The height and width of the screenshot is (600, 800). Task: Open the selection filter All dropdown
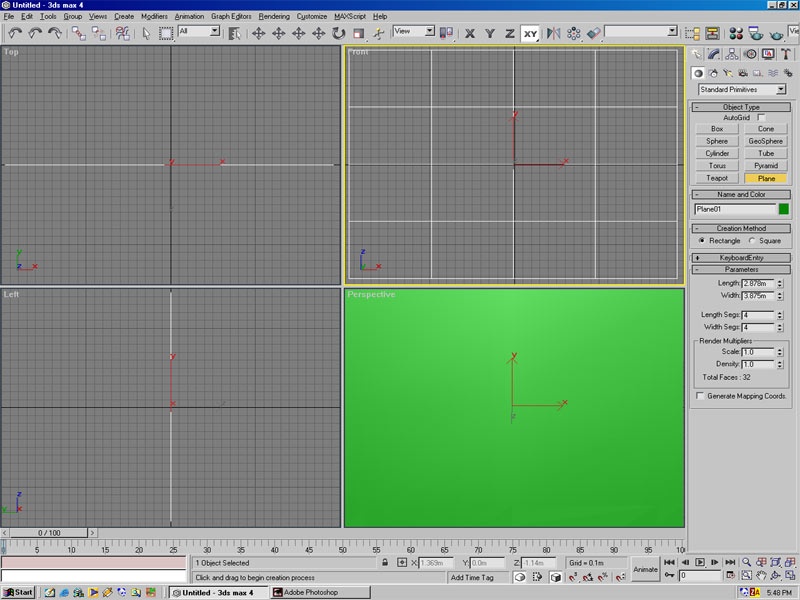(x=199, y=32)
